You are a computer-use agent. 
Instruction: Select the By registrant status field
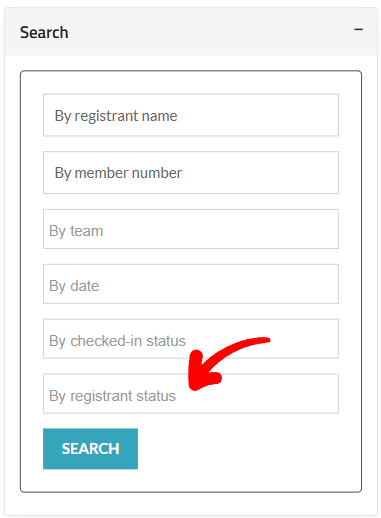pos(191,394)
